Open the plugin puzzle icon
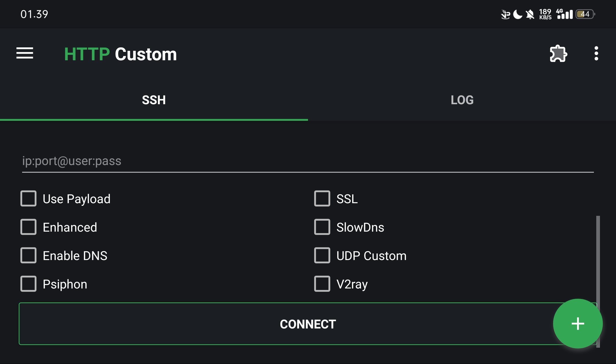Viewport: 616px width, 364px height. 558,54
